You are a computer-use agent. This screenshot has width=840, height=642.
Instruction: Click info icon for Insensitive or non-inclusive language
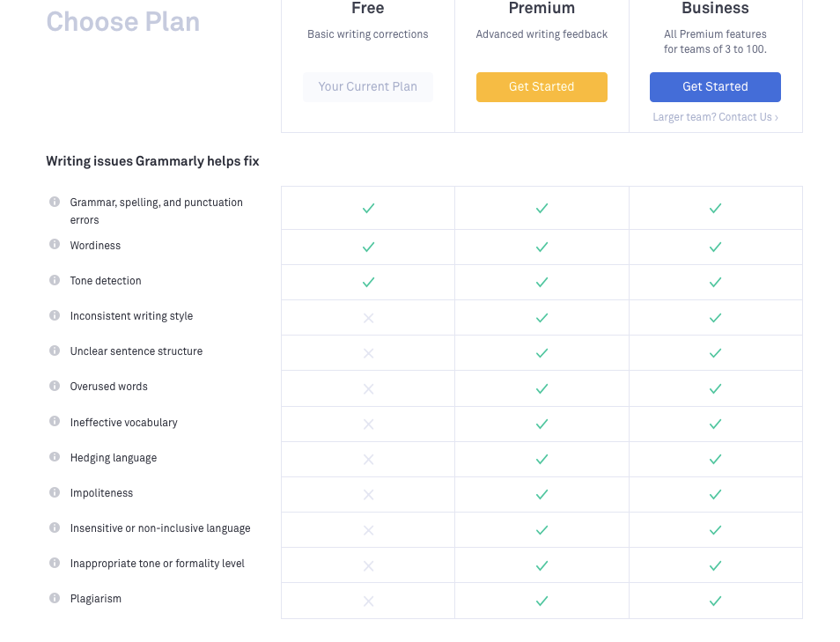click(55, 528)
